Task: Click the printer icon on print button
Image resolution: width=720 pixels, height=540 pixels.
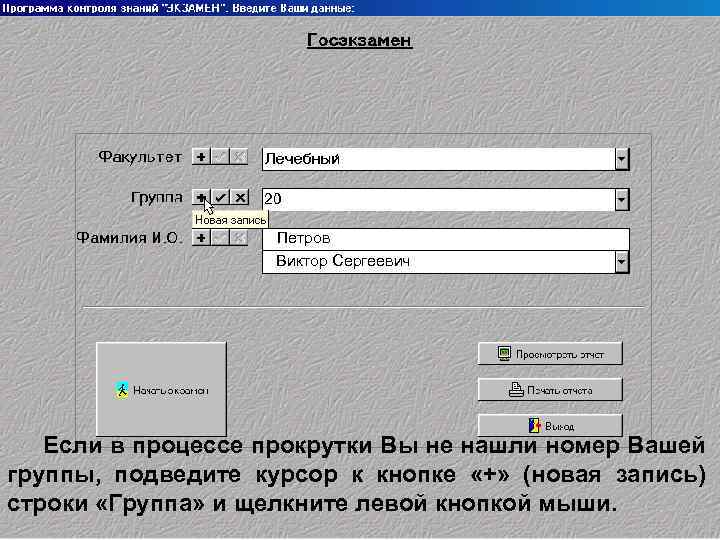Action: pyautogui.click(x=516, y=390)
